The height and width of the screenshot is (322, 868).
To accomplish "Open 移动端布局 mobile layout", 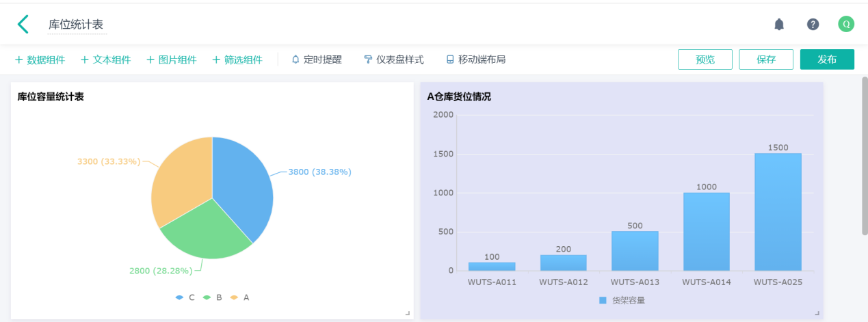I will click(475, 59).
